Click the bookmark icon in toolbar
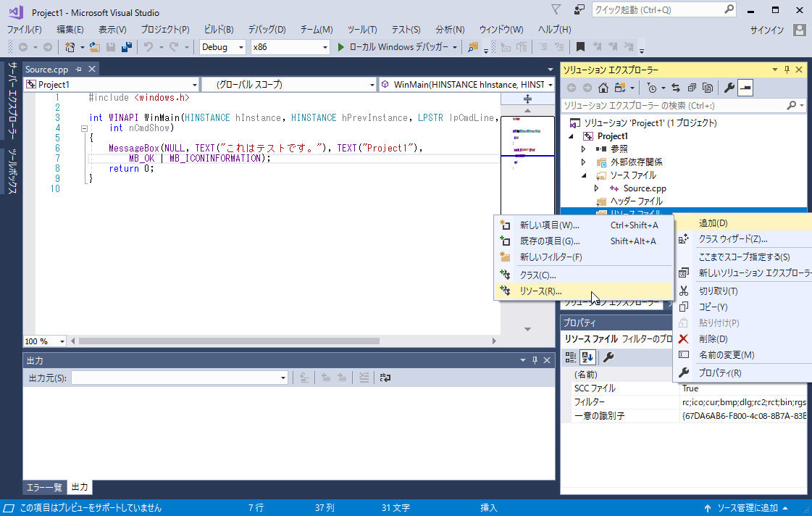This screenshot has height=516, width=812. click(x=580, y=47)
